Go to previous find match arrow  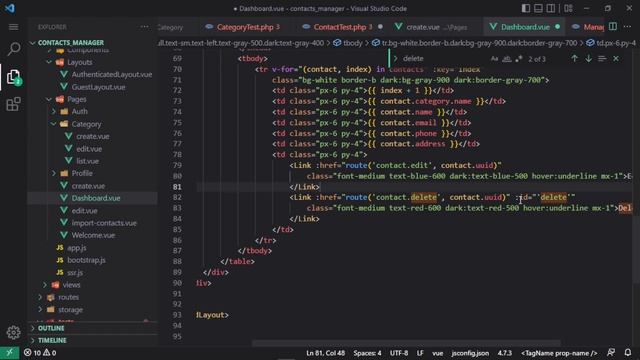click(575, 59)
